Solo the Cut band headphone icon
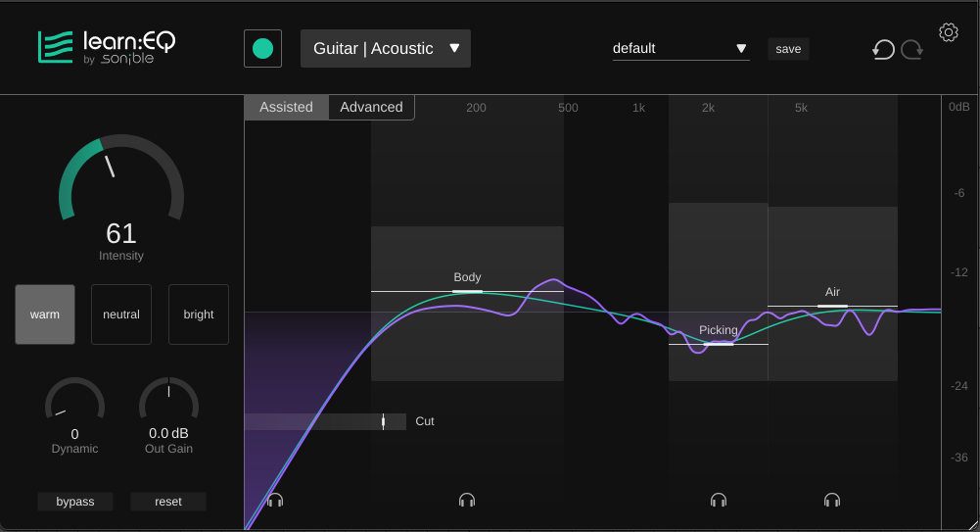 click(x=275, y=500)
